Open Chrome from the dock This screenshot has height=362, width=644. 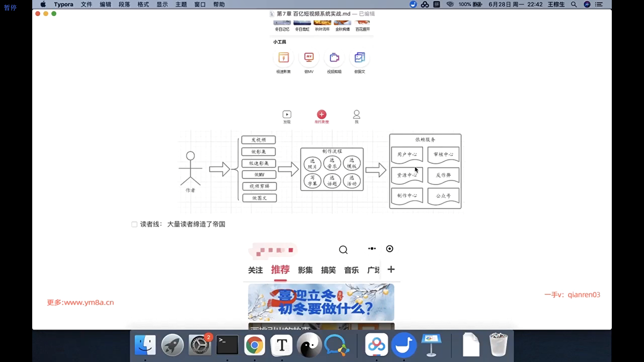coord(254,345)
